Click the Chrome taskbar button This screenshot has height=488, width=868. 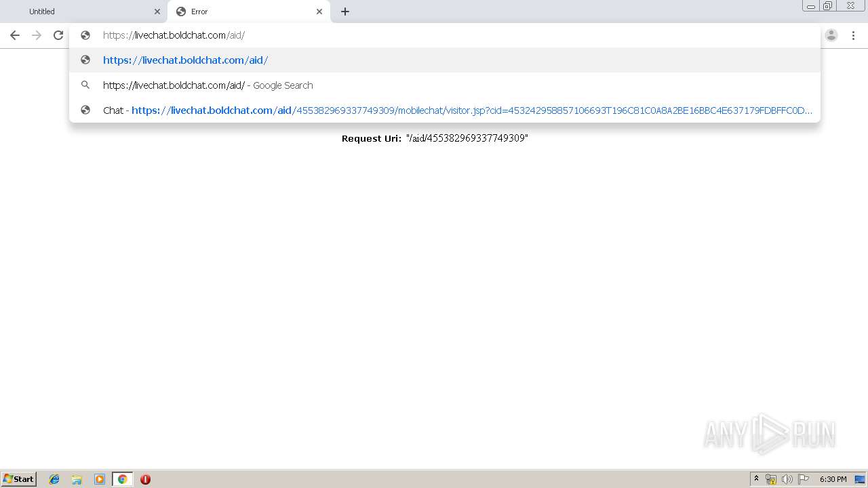click(x=122, y=479)
